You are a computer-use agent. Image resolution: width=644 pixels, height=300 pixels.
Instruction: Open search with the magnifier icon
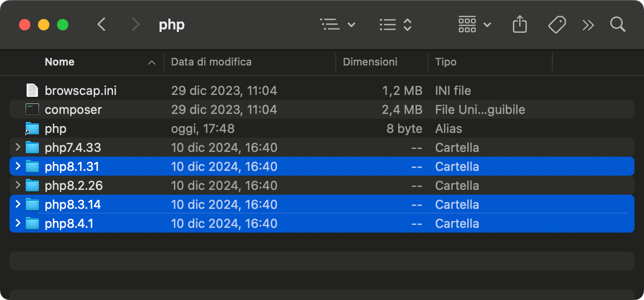click(x=617, y=24)
